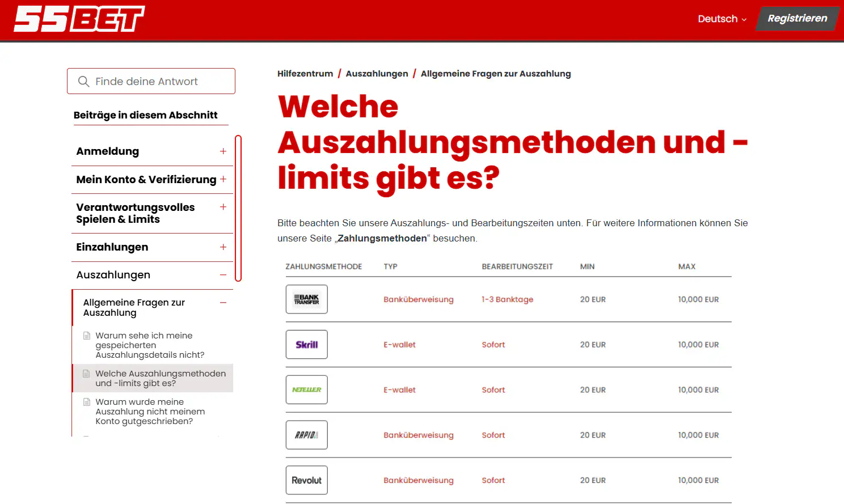The image size is (844, 504).
Task: Open article 'Warum sehe ich meine gespeicherten Auszahlungsdetails nicht?'
Action: 150,345
